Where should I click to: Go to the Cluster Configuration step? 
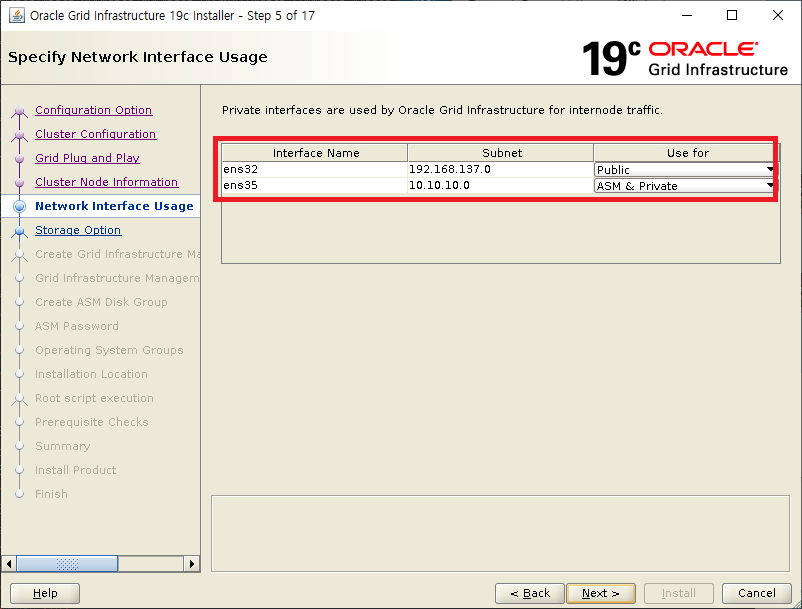(x=96, y=134)
